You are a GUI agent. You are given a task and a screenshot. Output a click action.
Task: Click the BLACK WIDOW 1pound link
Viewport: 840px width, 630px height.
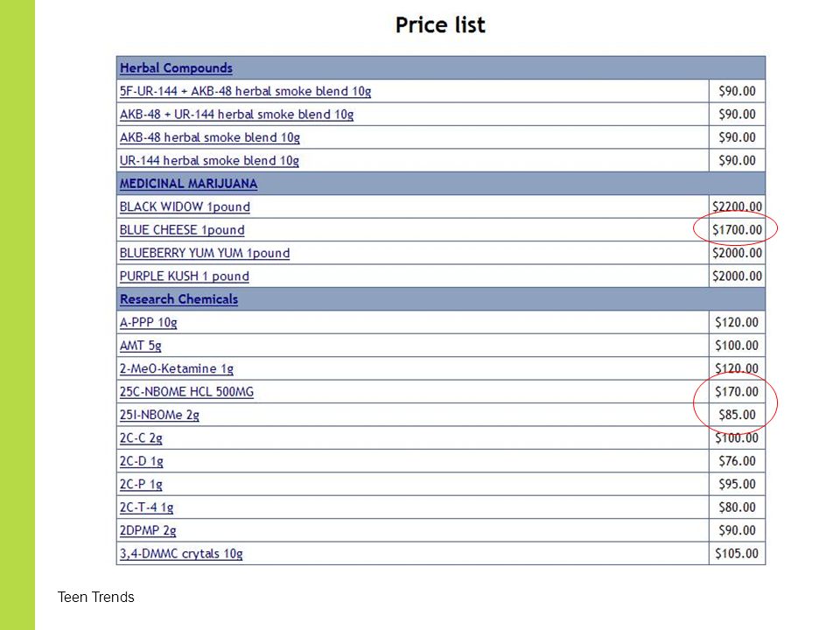pos(185,206)
